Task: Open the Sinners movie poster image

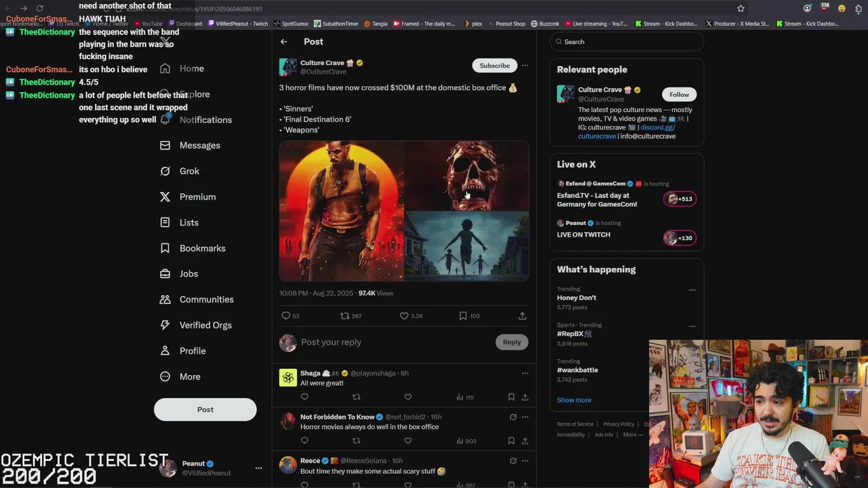Action: click(342, 211)
